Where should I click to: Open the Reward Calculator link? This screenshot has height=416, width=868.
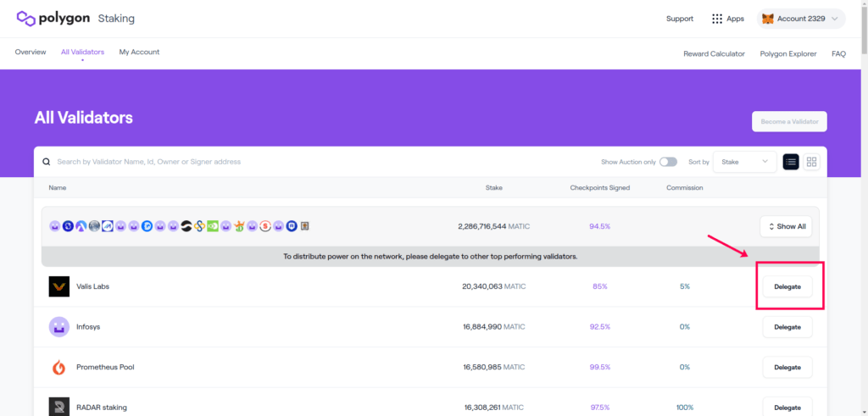pyautogui.click(x=714, y=53)
